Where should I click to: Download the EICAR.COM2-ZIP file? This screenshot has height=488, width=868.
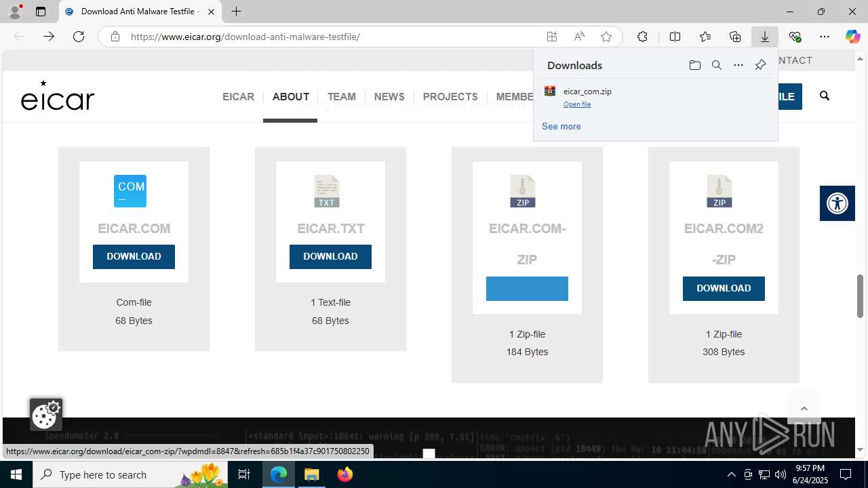click(724, 288)
